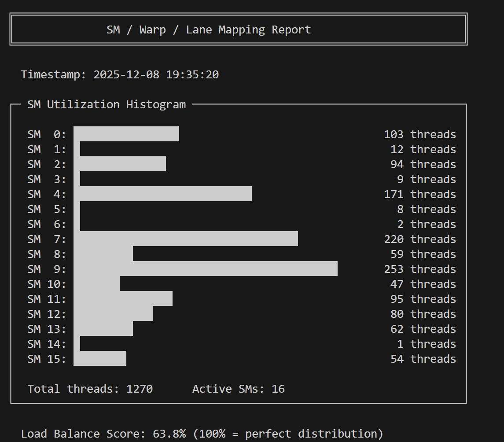Click the SM Utilization Histogram heading
This screenshot has height=442, width=504.
[x=107, y=105]
